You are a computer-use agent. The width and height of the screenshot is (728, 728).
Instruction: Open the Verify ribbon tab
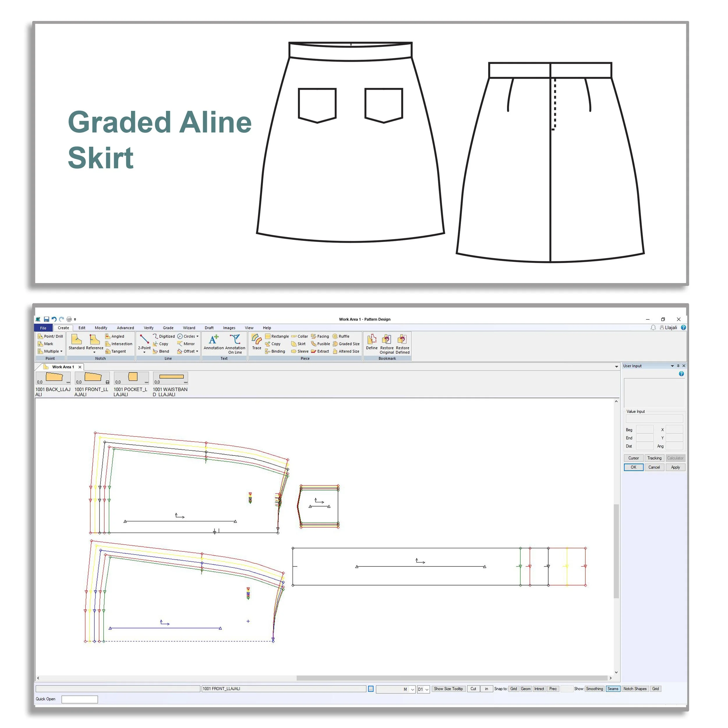pyautogui.click(x=149, y=328)
